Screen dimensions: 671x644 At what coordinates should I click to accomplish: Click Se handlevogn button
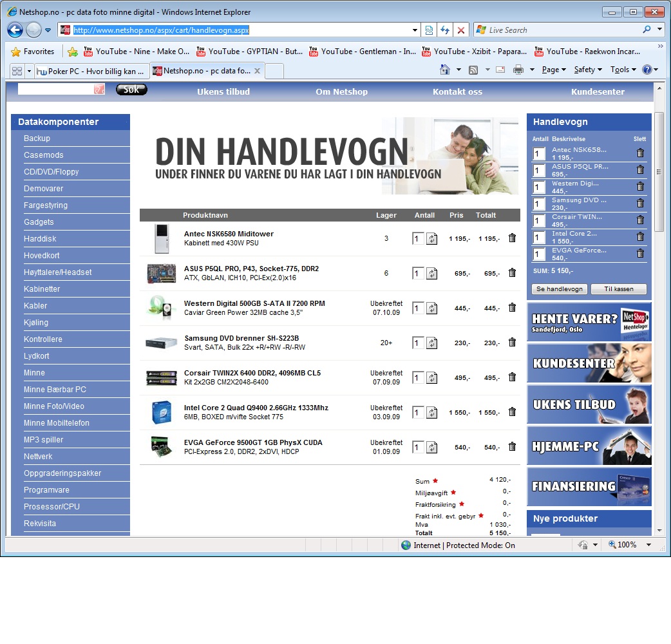560,289
